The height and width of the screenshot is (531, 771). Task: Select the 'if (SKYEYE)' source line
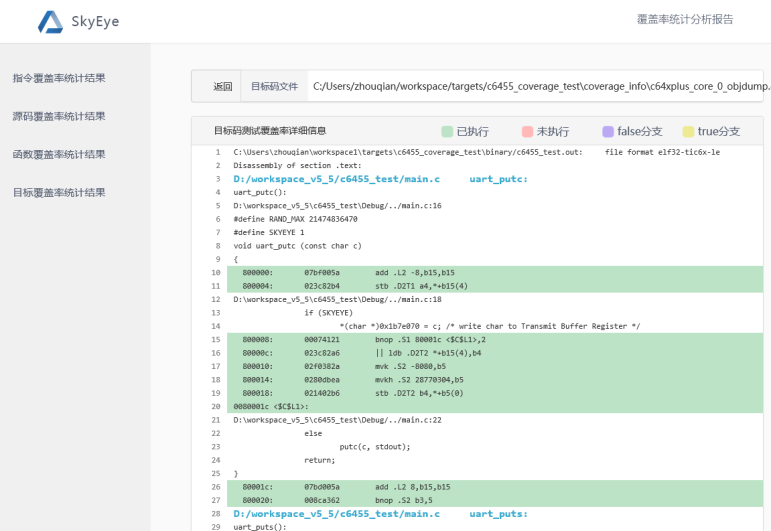(x=328, y=313)
